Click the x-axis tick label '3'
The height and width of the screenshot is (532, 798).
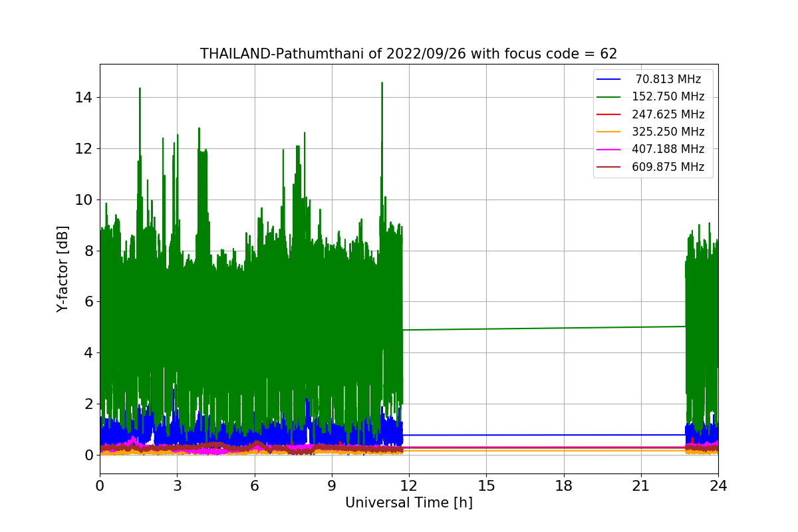pos(177,485)
